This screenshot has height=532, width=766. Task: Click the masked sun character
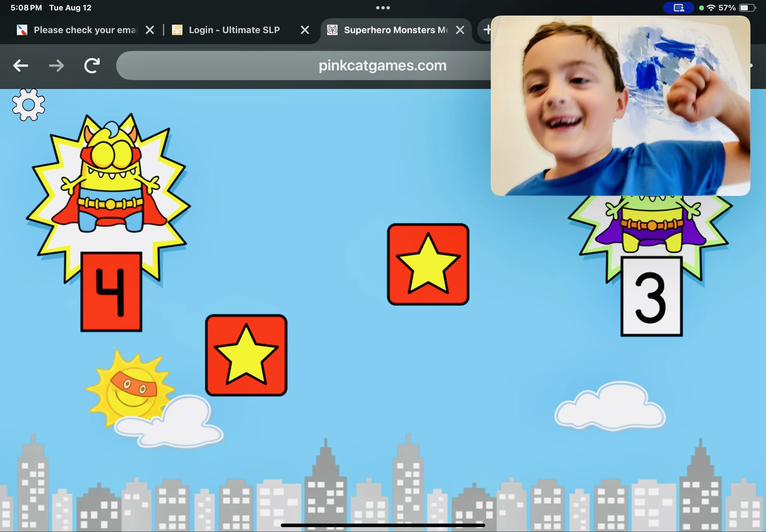tap(132, 388)
